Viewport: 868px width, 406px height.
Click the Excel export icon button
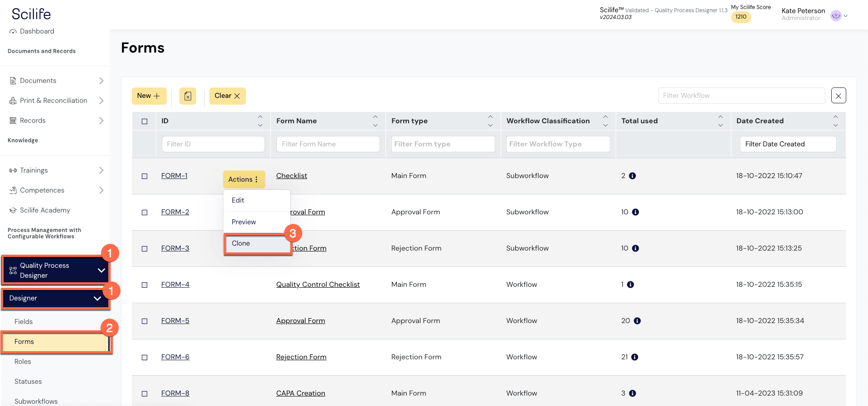(188, 96)
